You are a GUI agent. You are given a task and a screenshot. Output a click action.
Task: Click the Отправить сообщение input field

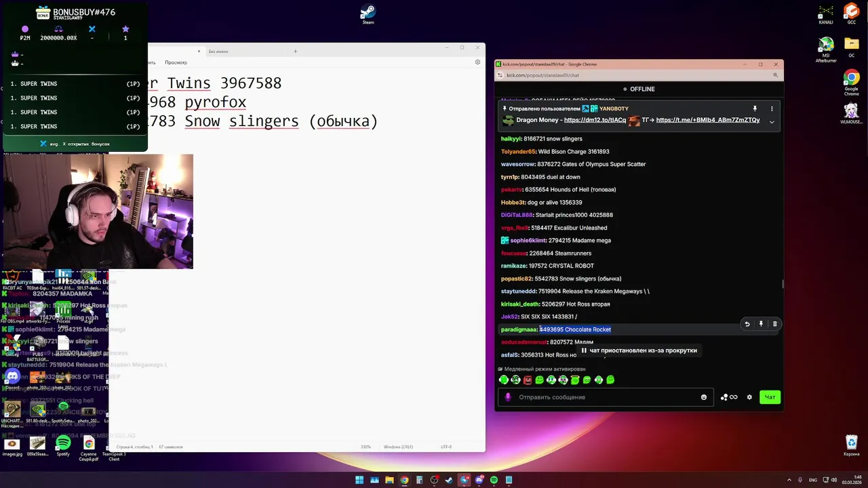[x=605, y=397]
